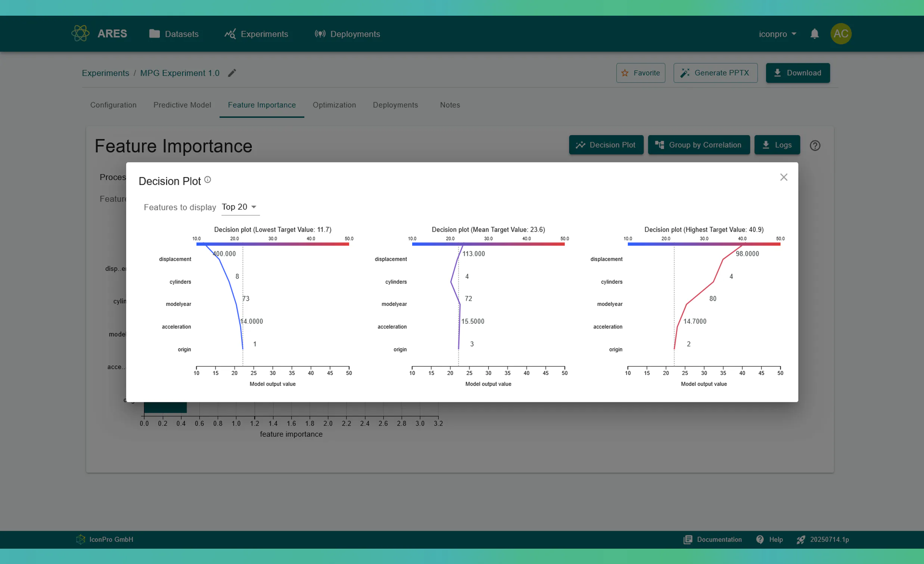Viewport: 924px width, 564px height.
Task: Click the Experiments breadcrumb link
Action: tap(105, 73)
